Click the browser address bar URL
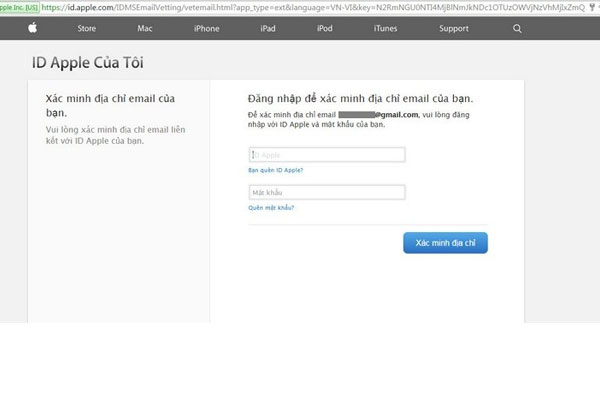The height and width of the screenshot is (400, 600). [x=313, y=7]
